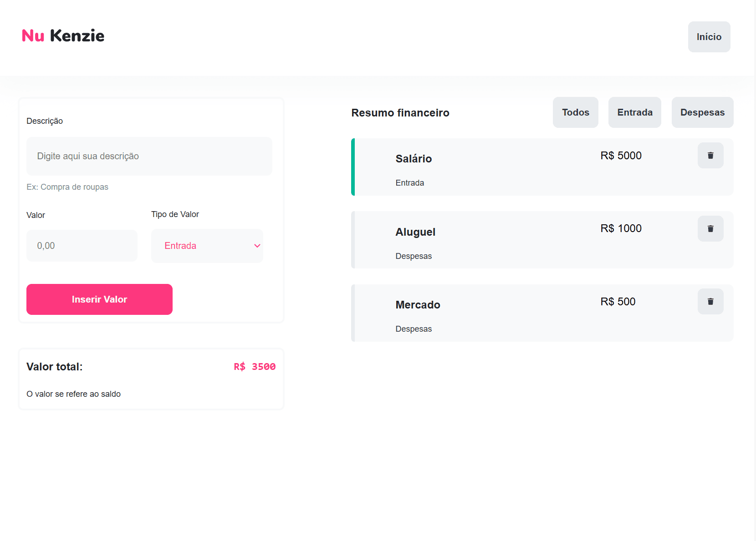Select the Aluguel entry title

pos(415,232)
